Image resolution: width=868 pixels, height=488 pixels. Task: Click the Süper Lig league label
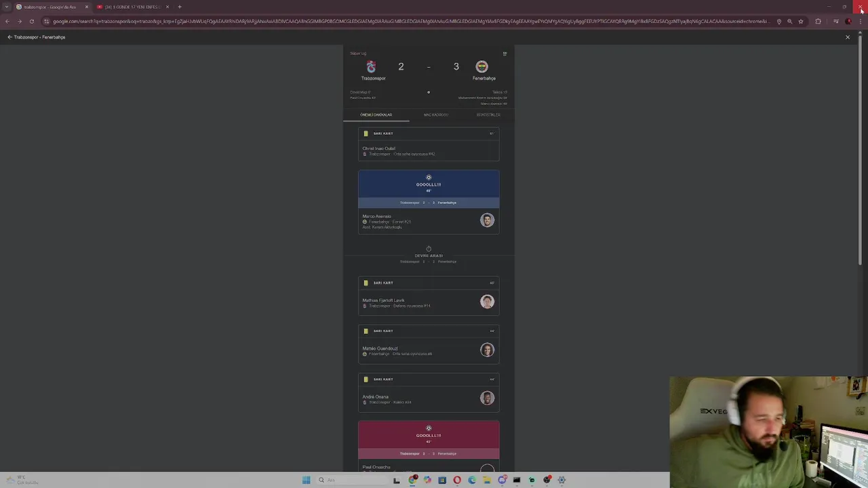click(358, 54)
